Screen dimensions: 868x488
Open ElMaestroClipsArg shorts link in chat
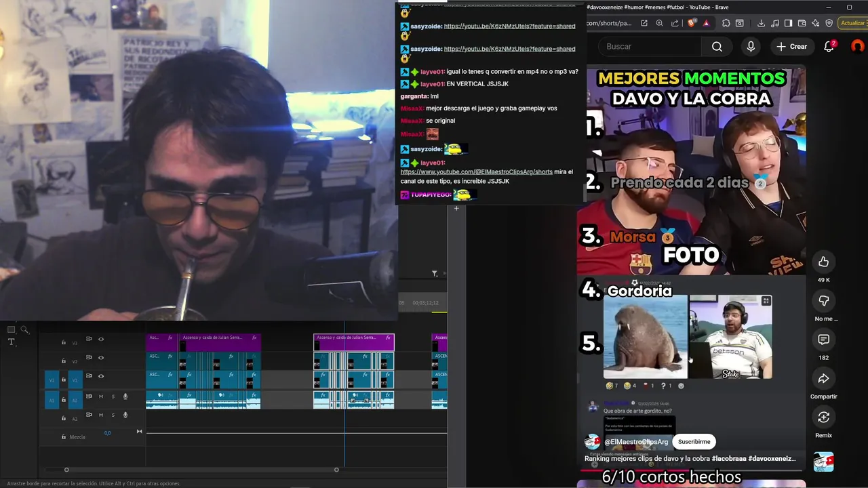[x=477, y=172]
